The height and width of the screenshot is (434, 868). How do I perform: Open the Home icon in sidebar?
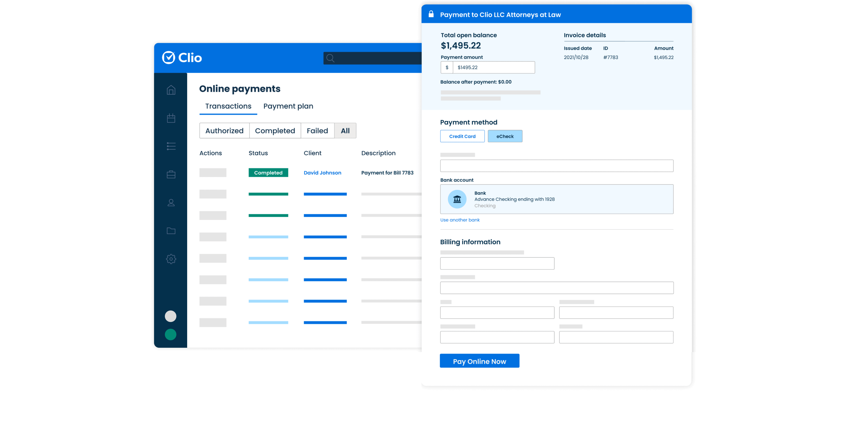click(171, 90)
